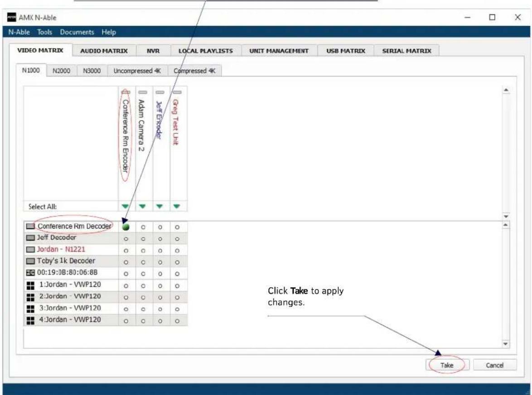532x395 pixels.
Task: Open the Uncompressed 4K sub-tab
Action: click(x=137, y=71)
